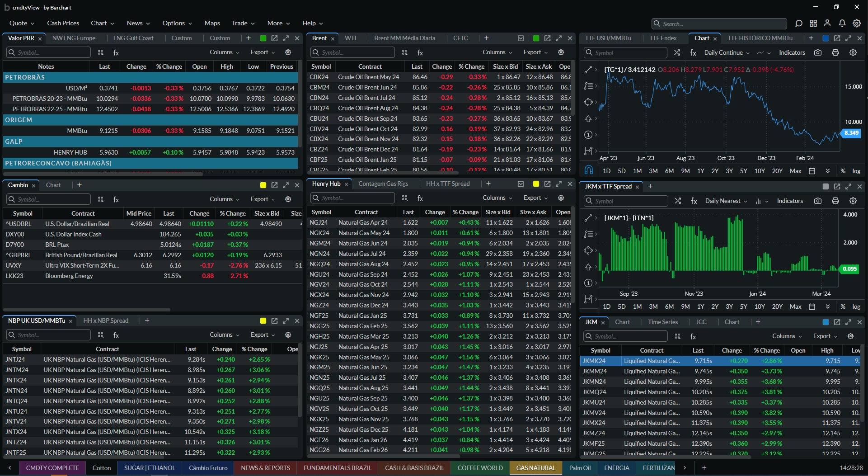The height and width of the screenshot is (476, 868).
Task: Open the settings gear in the JKM panel
Action: (x=850, y=336)
